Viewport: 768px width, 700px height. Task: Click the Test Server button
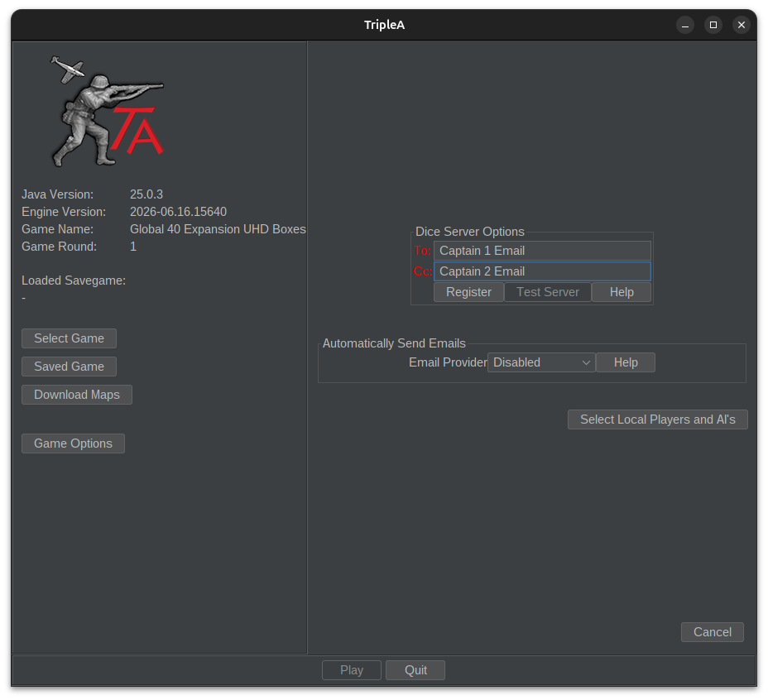click(x=548, y=292)
